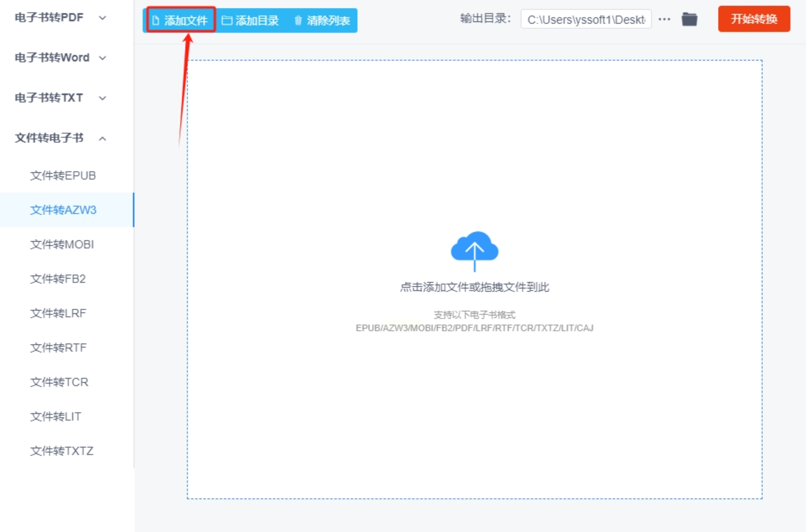Select 文件转MOBI in the sidebar
Screen dimensions: 806x532
62,244
